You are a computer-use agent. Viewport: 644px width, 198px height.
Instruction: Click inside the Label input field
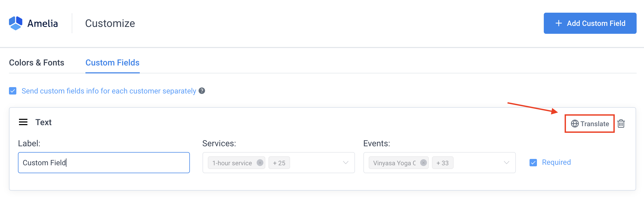point(104,163)
